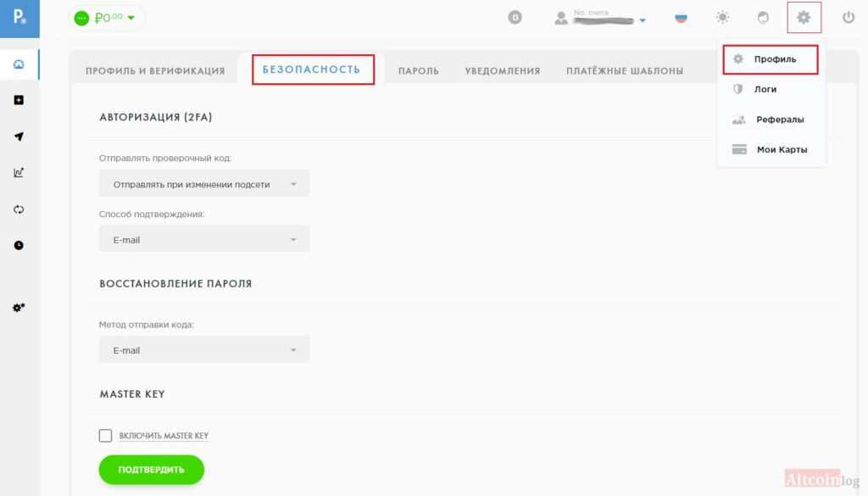Screen dimensions: 868x496
Task: Open the clock history sidebar icon
Action: coord(19,245)
